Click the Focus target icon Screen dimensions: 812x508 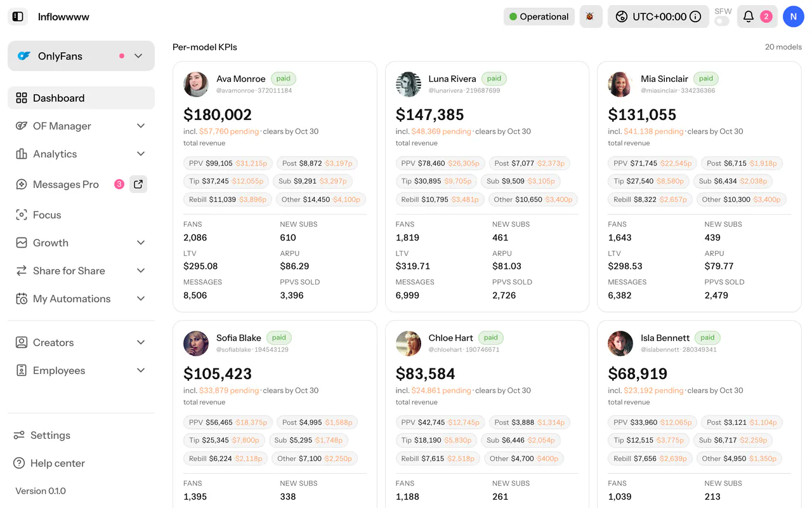tap(22, 215)
